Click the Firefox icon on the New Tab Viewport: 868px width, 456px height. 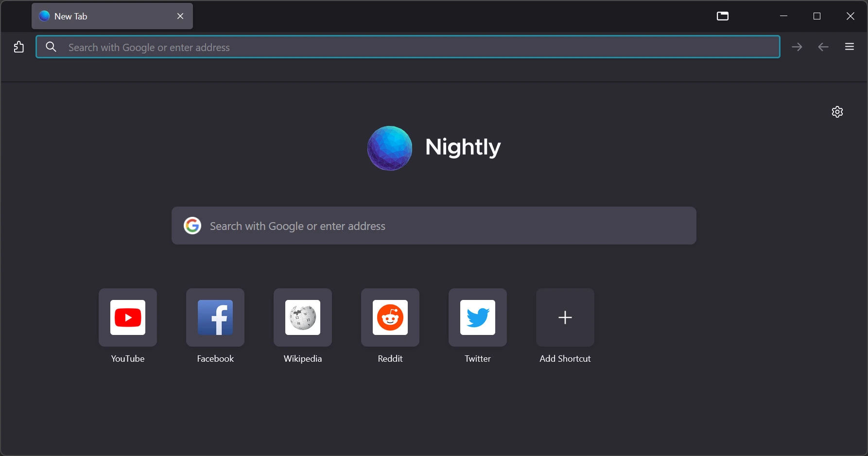pos(44,16)
